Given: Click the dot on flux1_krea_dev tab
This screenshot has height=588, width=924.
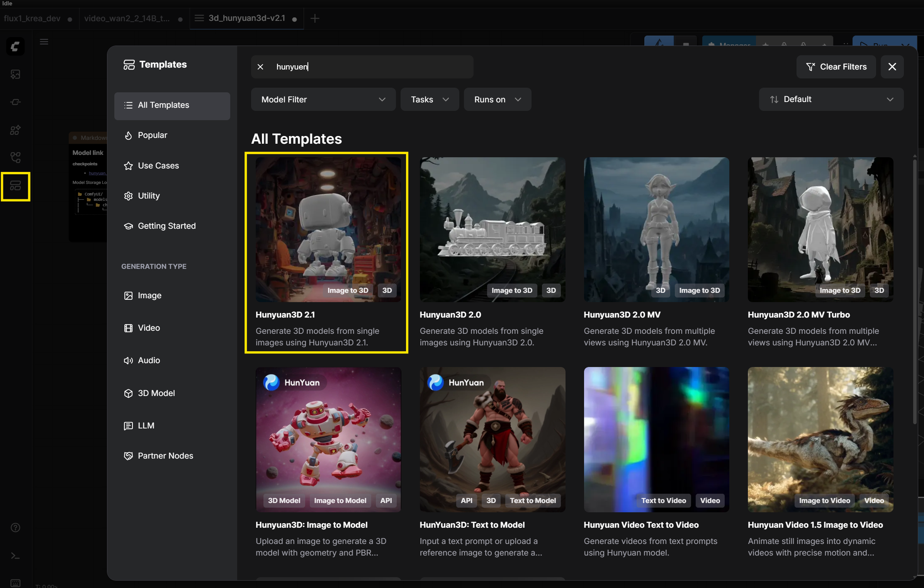Looking at the screenshot, I should (x=70, y=19).
